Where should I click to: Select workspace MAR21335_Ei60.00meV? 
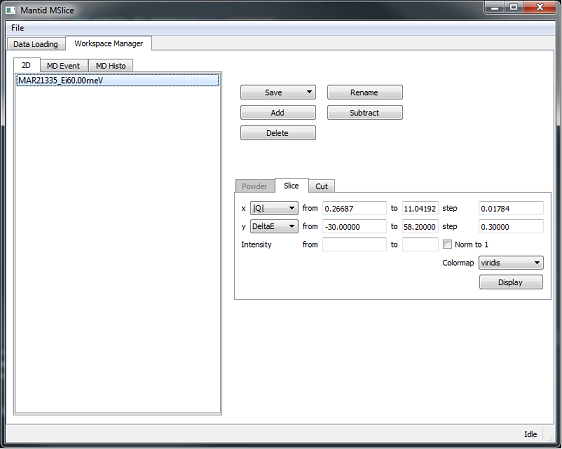click(x=118, y=80)
